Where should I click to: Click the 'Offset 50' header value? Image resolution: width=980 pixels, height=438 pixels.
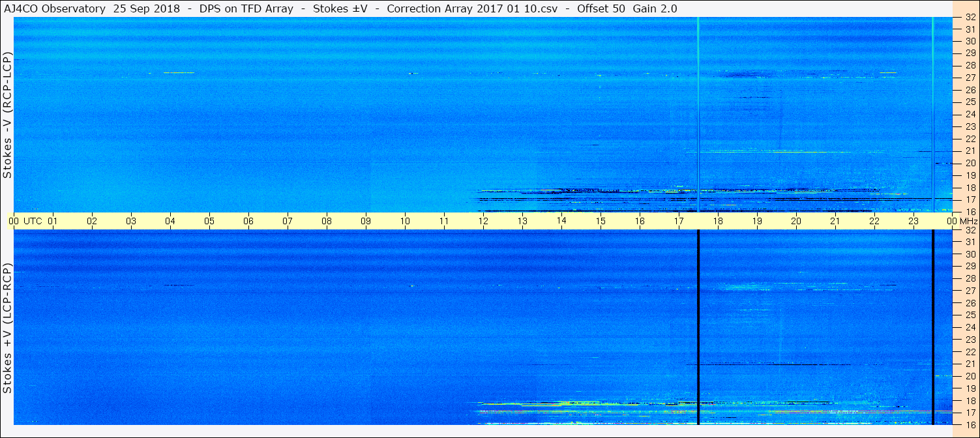[x=601, y=8]
